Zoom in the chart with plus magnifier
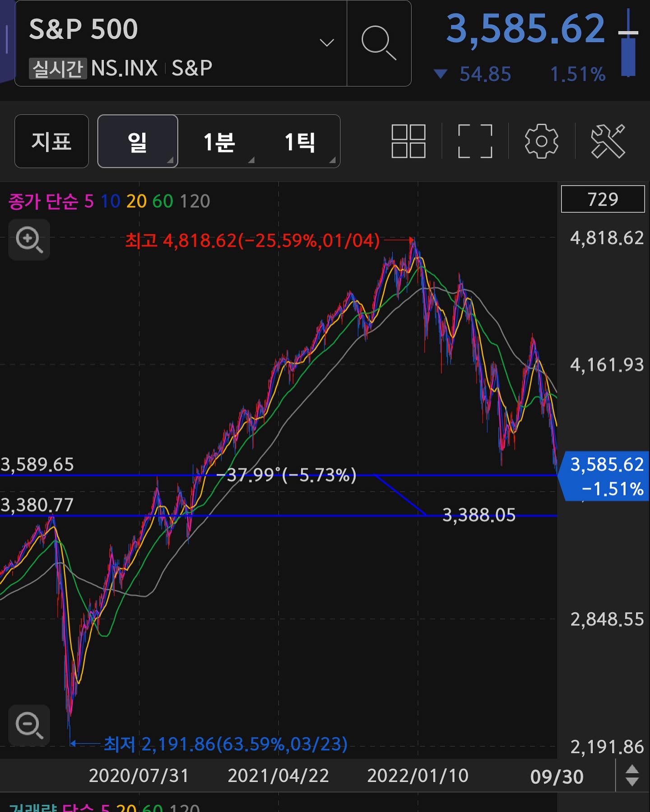650x812 pixels. [29, 240]
